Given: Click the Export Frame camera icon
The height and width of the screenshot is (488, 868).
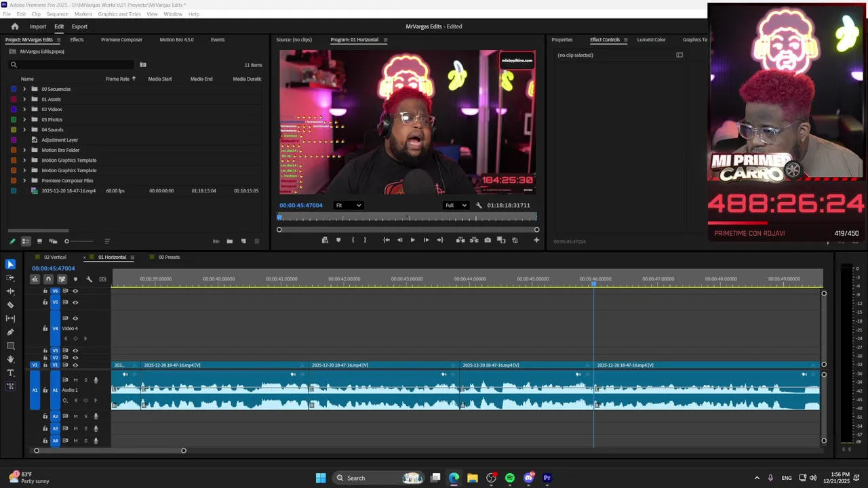Looking at the screenshot, I should (488, 240).
